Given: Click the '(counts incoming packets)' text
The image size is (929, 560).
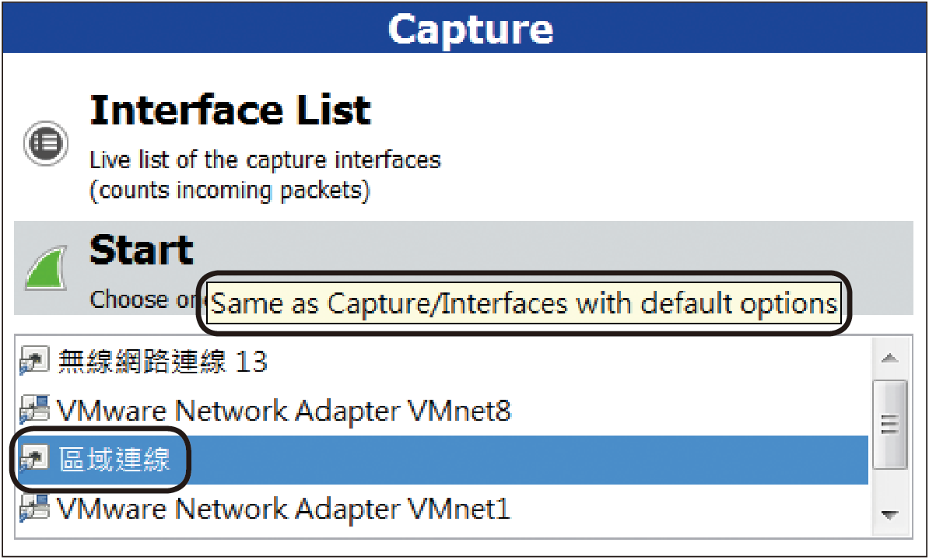Looking at the screenshot, I should (x=230, y=191).
